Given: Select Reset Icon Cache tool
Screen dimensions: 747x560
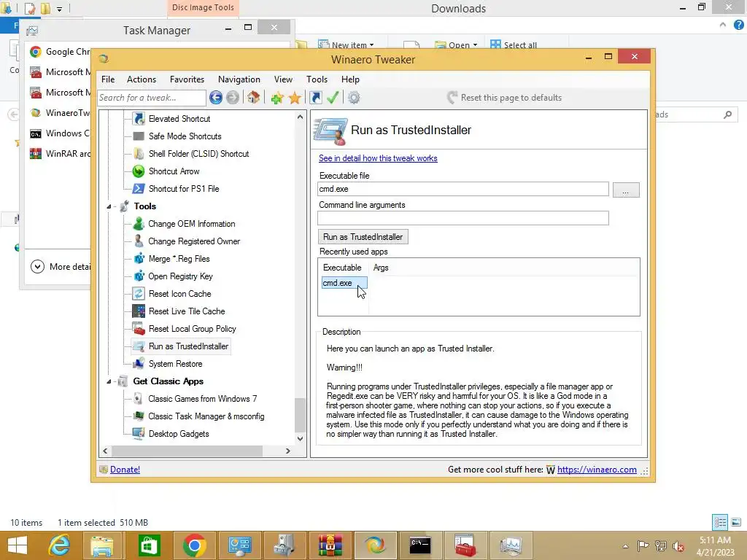Looking at the screenshot, I should [179, 294].
